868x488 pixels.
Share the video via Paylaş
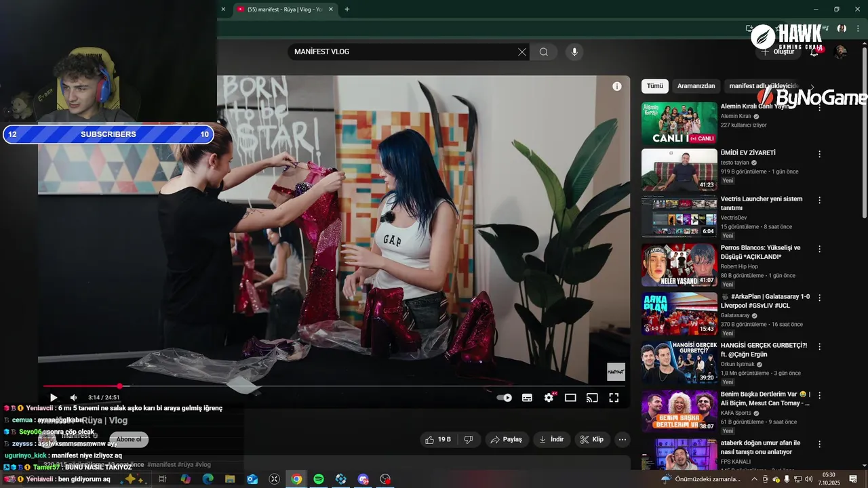(x=507, y=439)
